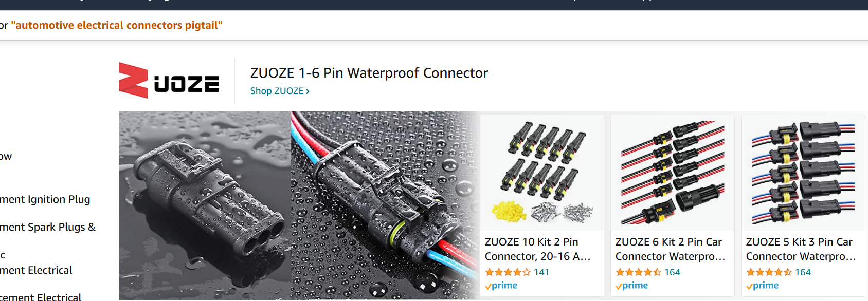Click star rating of ZUOZE 10 Kit 2 Pin
Viewport: 868px width, 301px height.
coord(508,272)
